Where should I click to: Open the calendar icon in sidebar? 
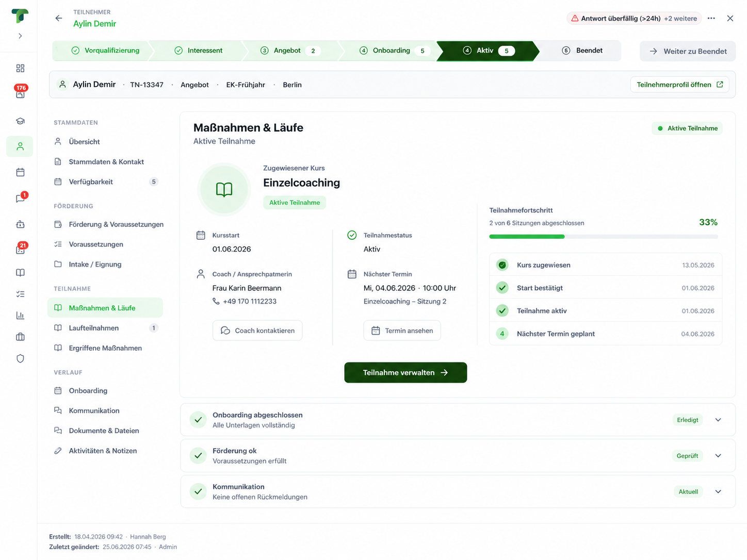(20, 172)
